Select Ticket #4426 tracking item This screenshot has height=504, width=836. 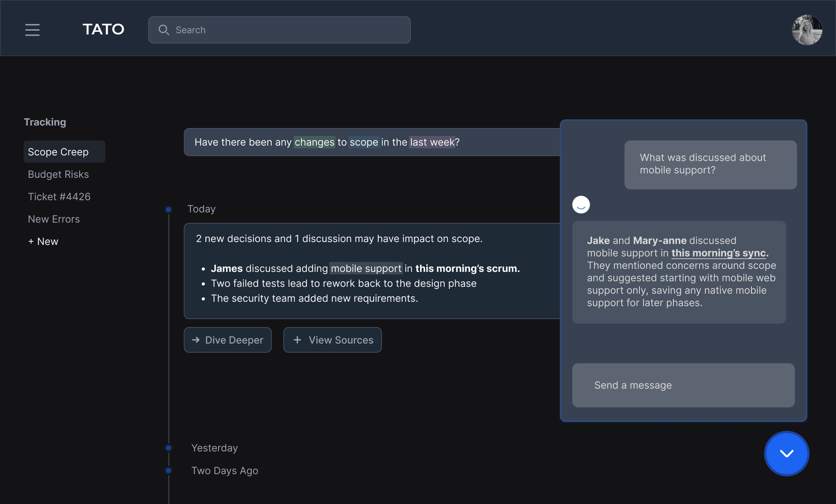click(59, 196)
